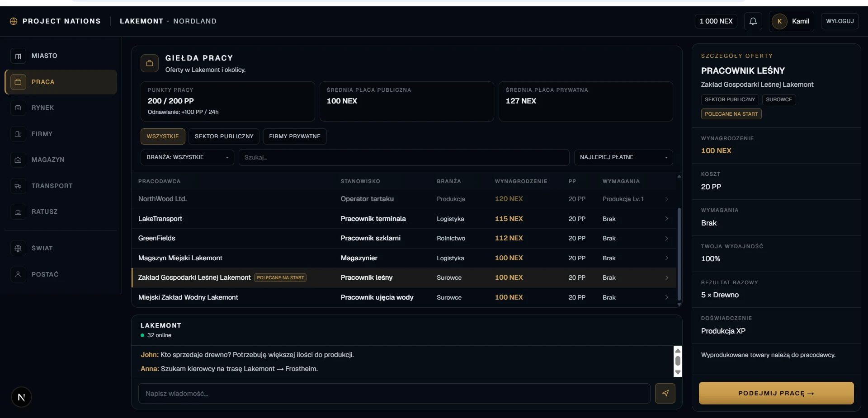Click the Świat globe sidebar icon
The height and width of the screenshot is (418, 868).
click(18, 248)
